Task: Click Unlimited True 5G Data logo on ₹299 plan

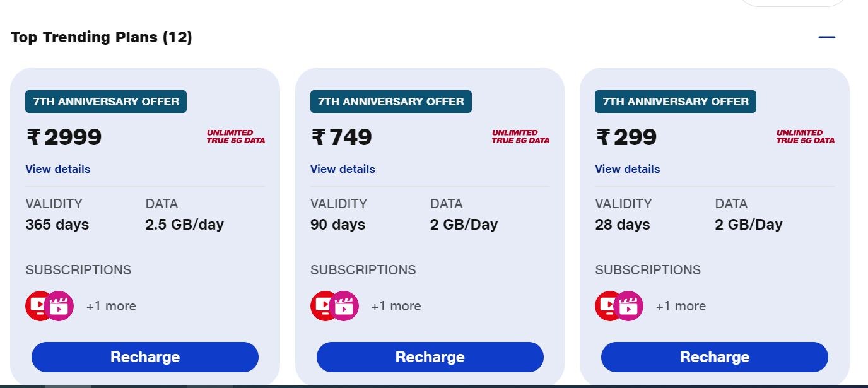Action: click(806, 137)
